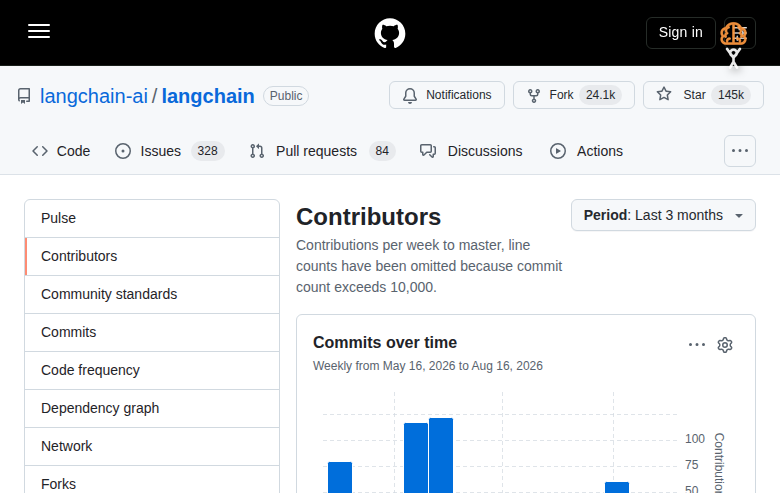Click the weekly date range subtitle
Viewport: 780px width, 493px height.
428,366
